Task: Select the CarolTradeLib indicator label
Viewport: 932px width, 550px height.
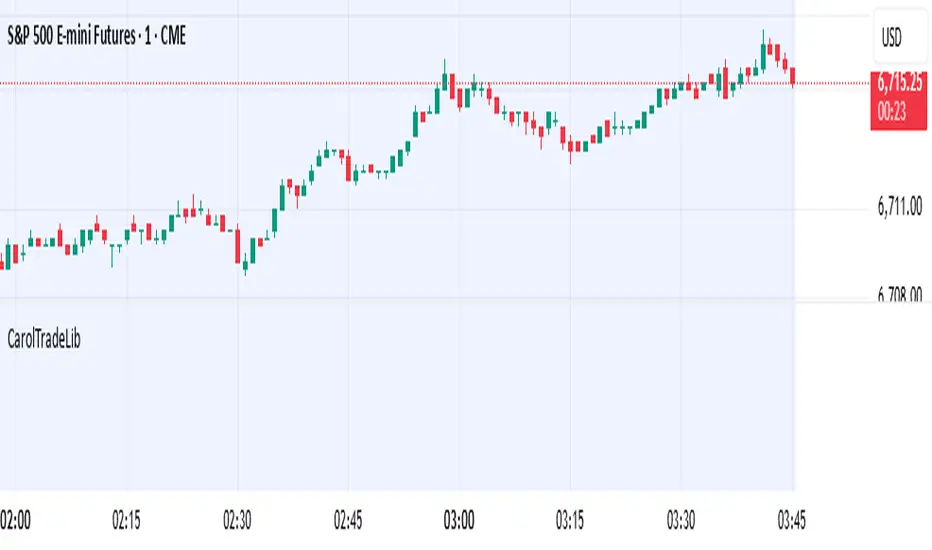Action: (44, 340)
